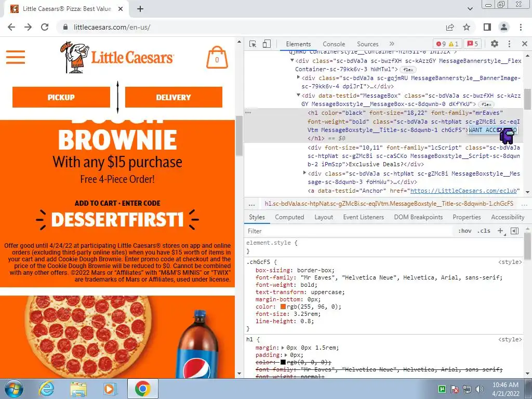This screenshot has height=399, width=532.
Task: Bookmark this tab with the star
Action: point(467,27)
